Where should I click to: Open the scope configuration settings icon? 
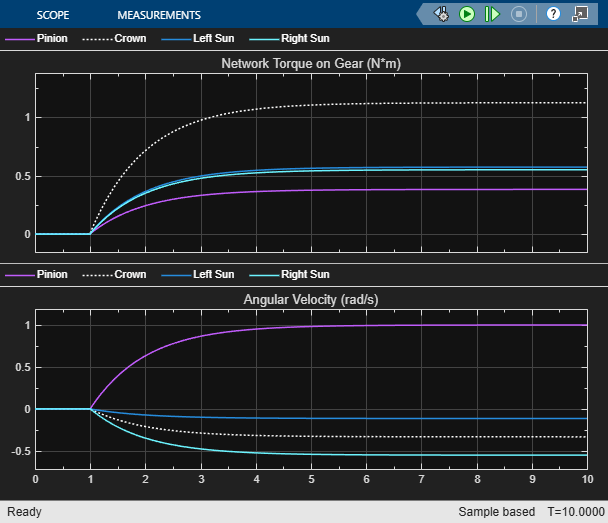pos(442,14)
